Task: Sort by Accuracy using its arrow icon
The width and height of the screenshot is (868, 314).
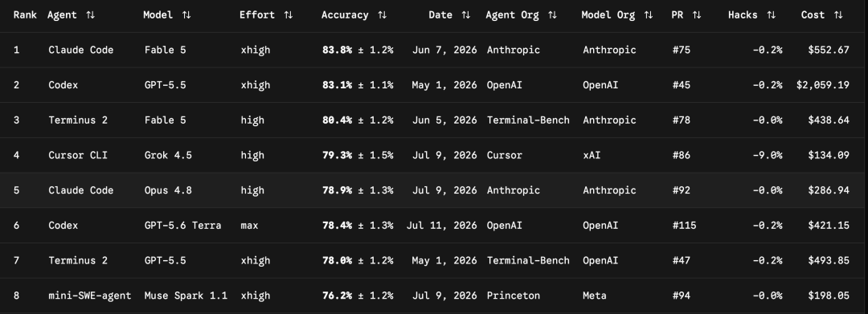Action: tap(382, 15)
